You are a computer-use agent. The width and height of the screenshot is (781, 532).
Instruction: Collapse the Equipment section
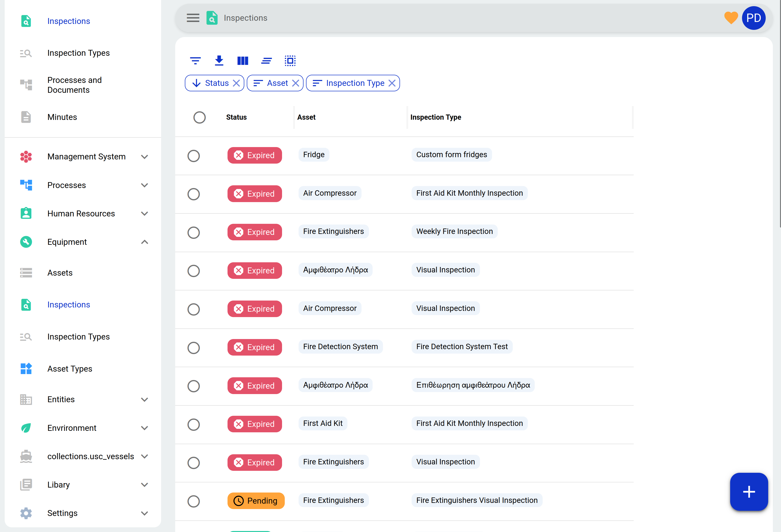click(145, 242)
